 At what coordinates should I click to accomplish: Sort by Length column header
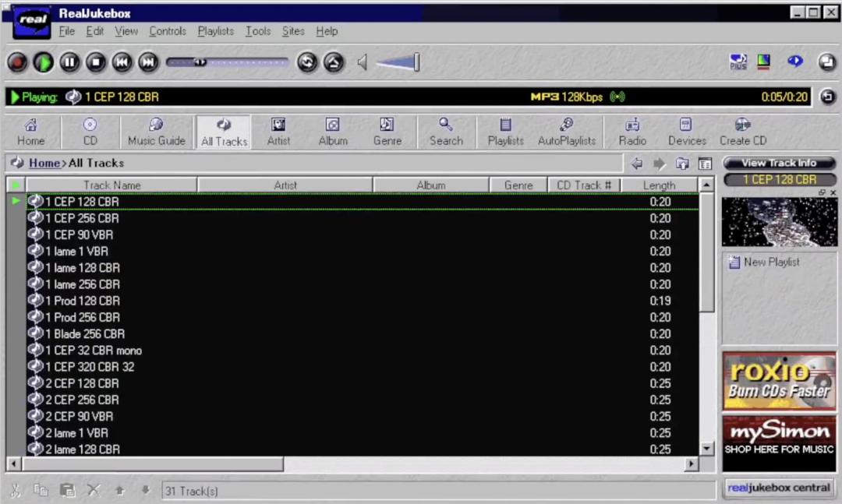tap(660, 185)
